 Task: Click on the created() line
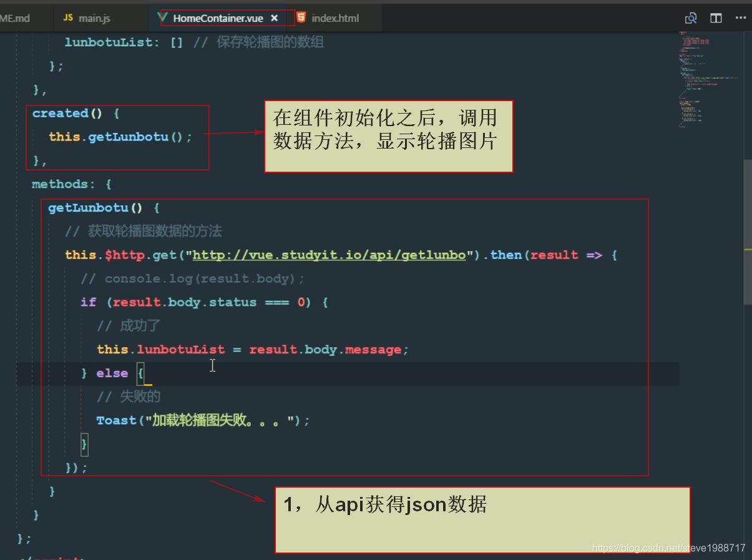[x=76, y=114]
